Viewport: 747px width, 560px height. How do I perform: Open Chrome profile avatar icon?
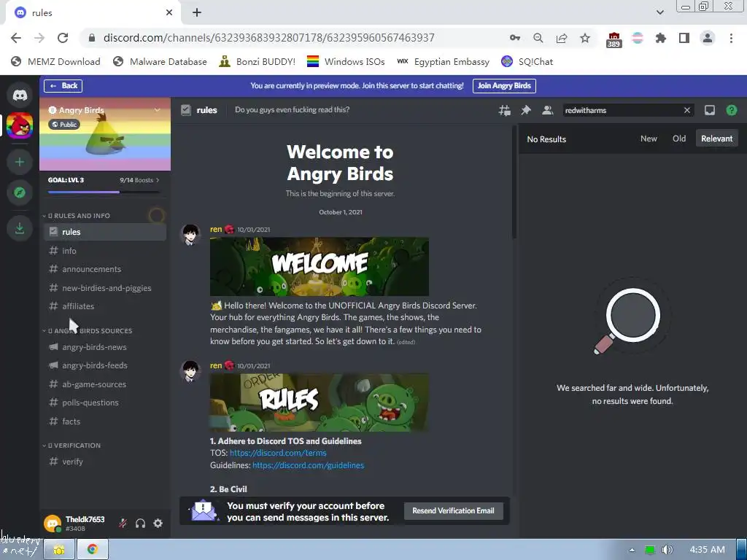[x=708, y=38]
